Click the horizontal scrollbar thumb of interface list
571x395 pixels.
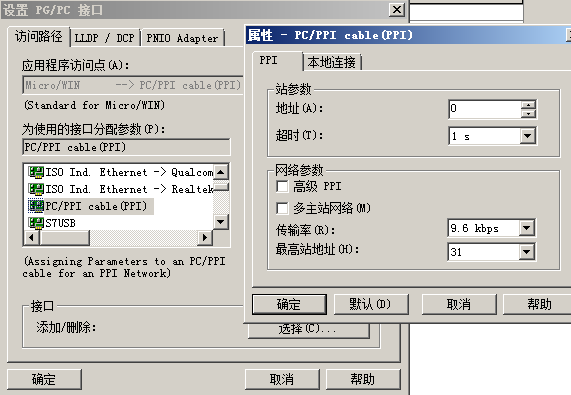point(64,238)
